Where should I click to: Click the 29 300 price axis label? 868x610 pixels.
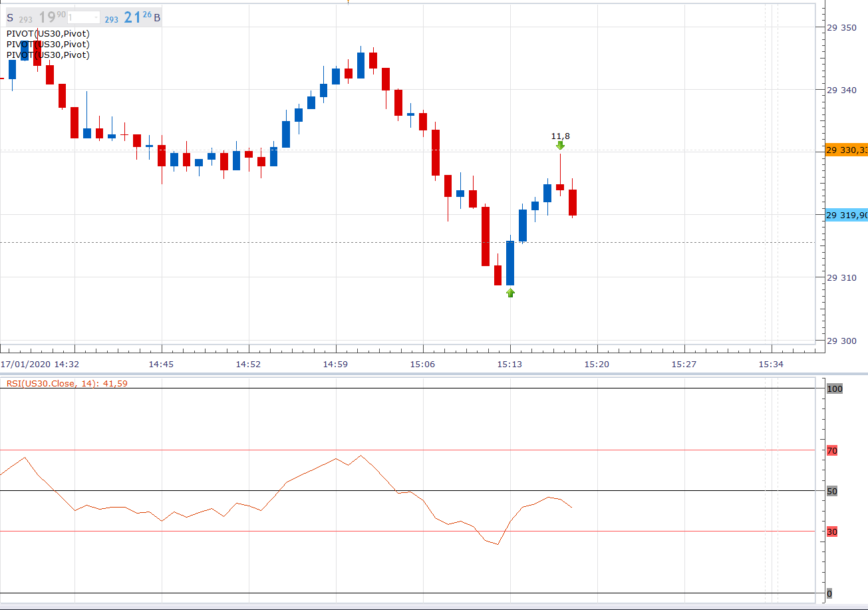(841, 341)
